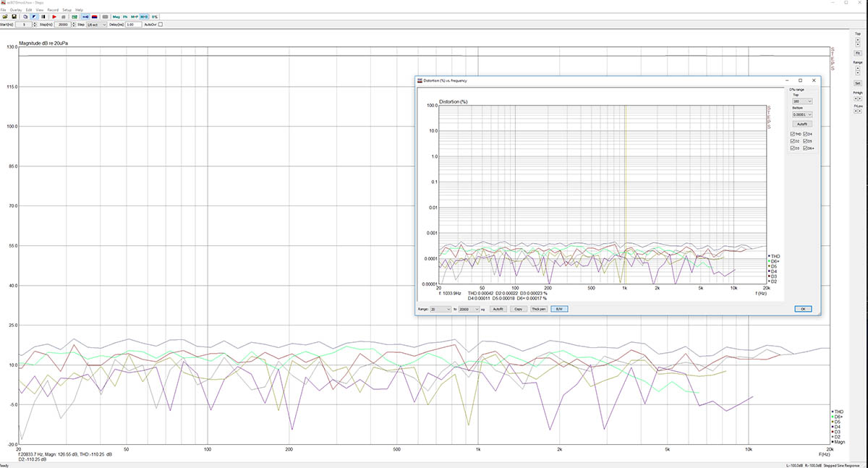The image size is (868, 468).
Task: Click the Top spinner above Fit button
Action: pos(858,42)
